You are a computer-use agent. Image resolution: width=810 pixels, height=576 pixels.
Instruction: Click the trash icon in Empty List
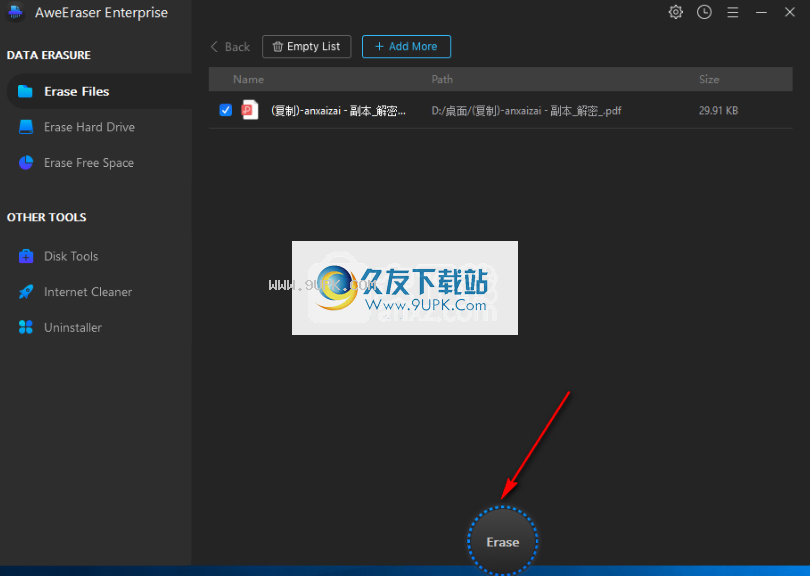point(277,46)
